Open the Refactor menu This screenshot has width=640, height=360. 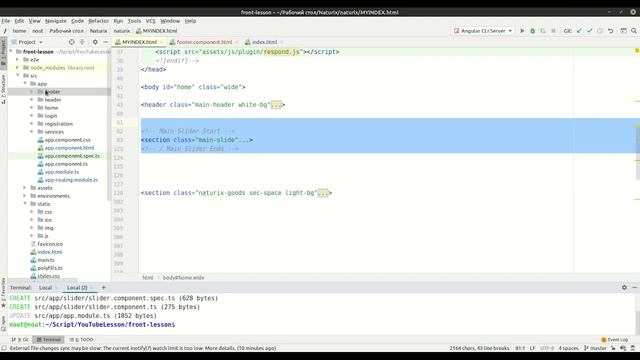coord(98,21)
